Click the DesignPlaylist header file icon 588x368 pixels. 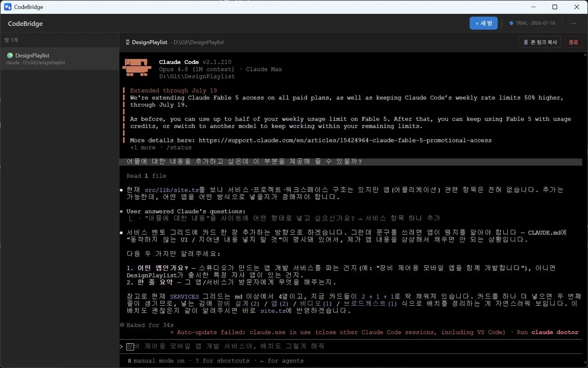coord(127,42)
